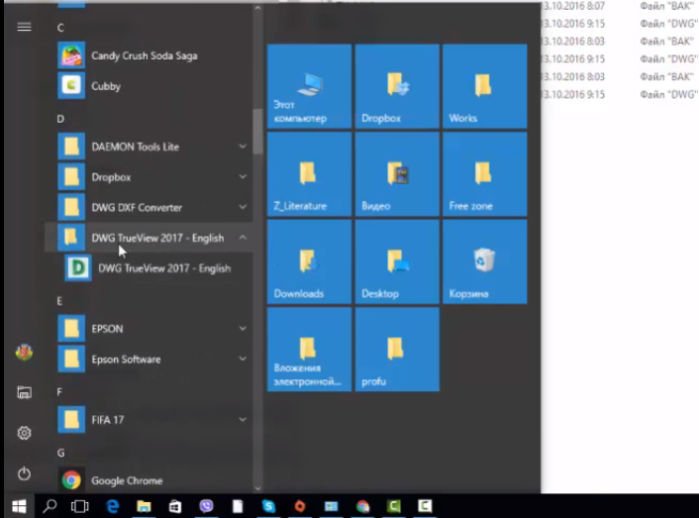This screenshot has height=518, width=699.
Task: Launch Microsoft Edge from taskbar
Action: [113, 506]
